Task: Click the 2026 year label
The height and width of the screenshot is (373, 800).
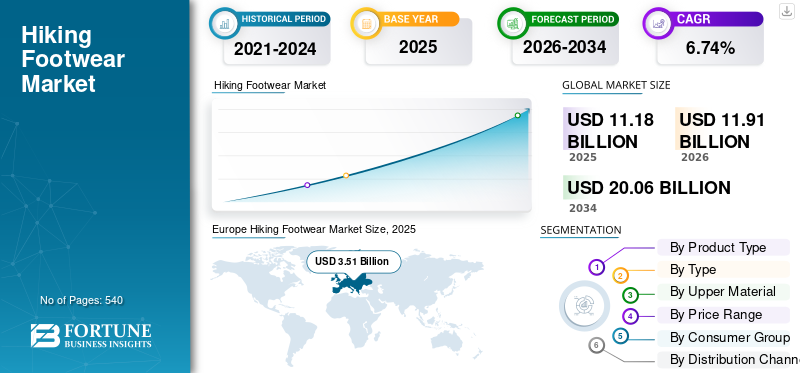Action: pyautogui.click(x=695, y=157)
